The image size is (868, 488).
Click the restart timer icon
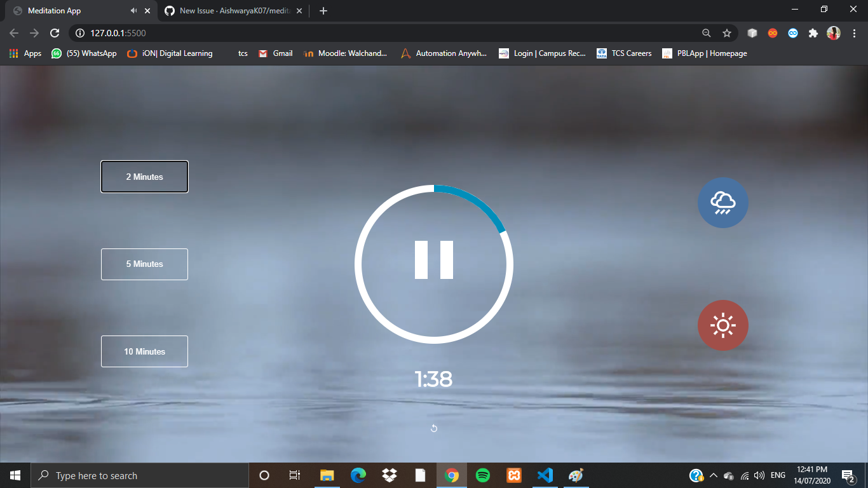point(434,428)
